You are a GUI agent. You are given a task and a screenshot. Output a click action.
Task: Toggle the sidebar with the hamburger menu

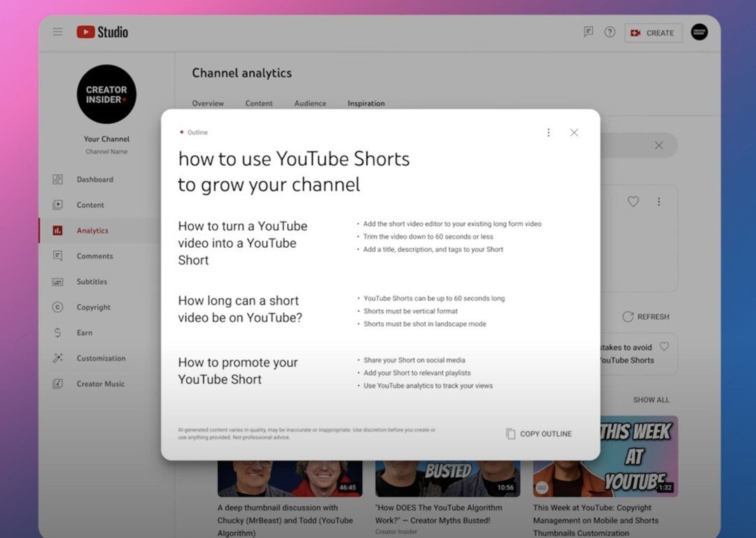pos(57,32)
